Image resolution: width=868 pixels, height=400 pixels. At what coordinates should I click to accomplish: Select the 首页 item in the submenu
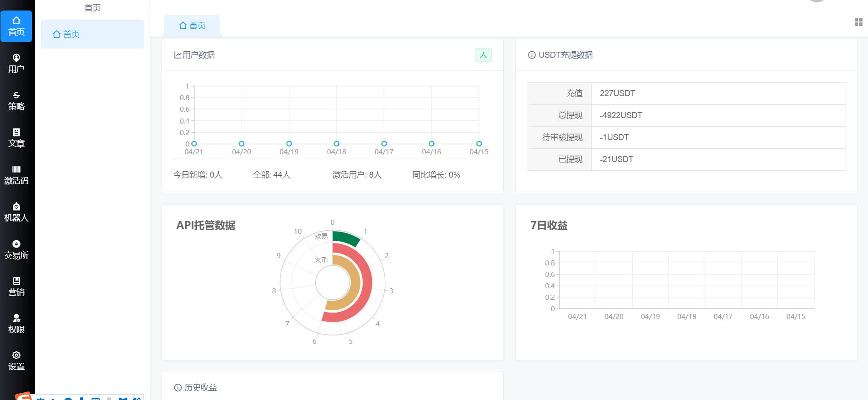[92, 34]
